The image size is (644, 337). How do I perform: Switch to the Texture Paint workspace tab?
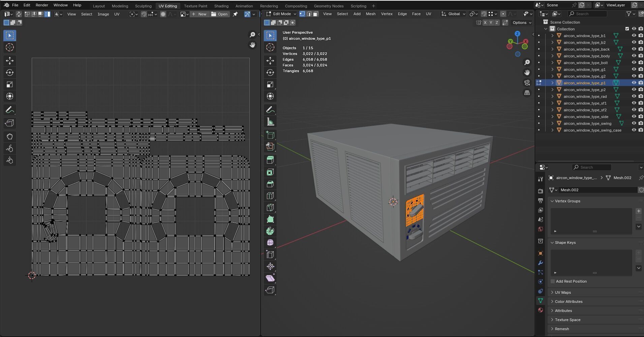pos(195,6)
